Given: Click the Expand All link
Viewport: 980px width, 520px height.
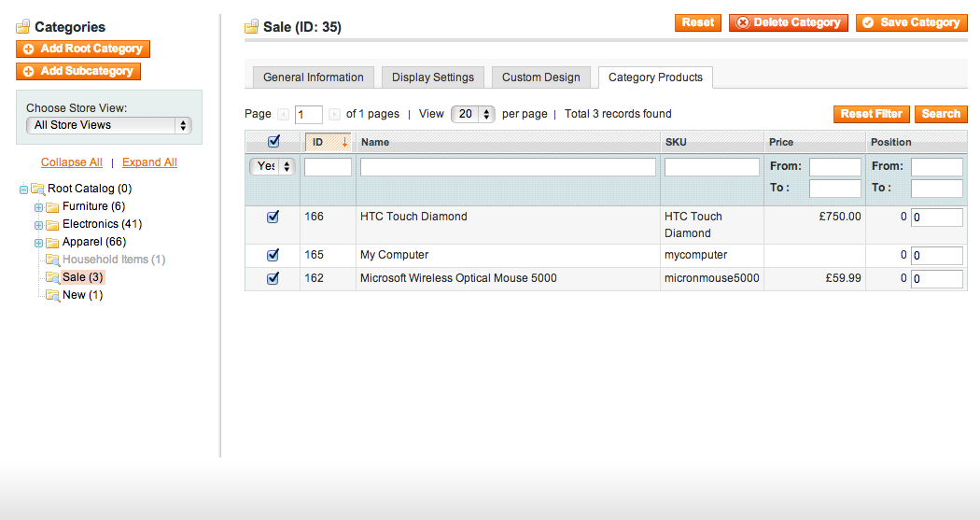Looking at the screenshot, I should [149, 162].
